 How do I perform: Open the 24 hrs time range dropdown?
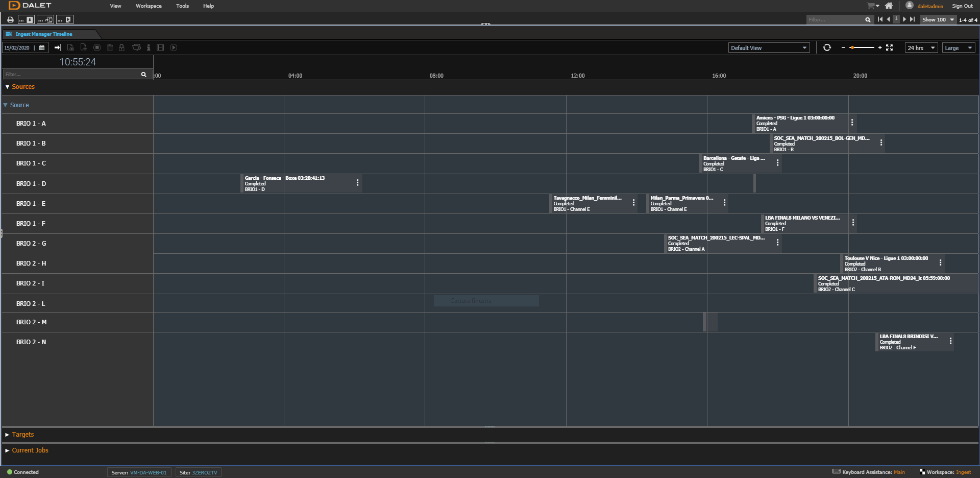(x=921, y=48)
